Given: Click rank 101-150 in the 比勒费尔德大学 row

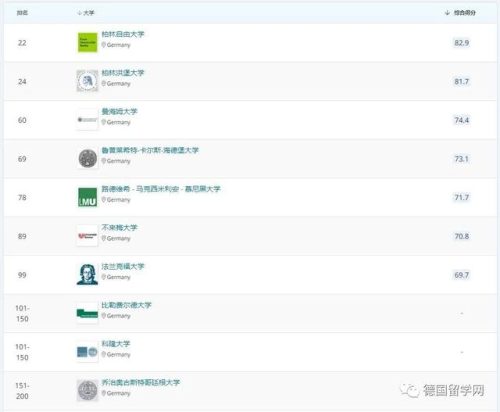Looking at the screenshot, I should click(22, 313).
